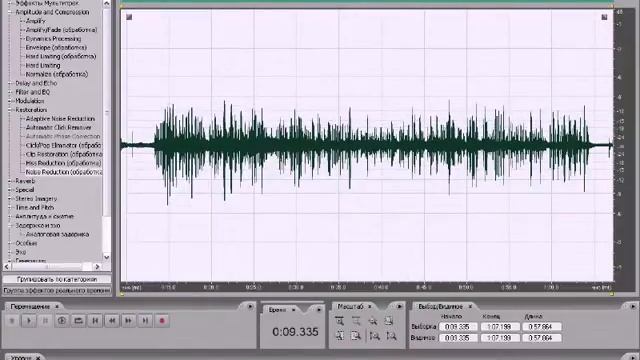This screenshot has height=360, width=640.
Task: Select Hiss Reduction (обработка) effect
Action: click(63, 163)
